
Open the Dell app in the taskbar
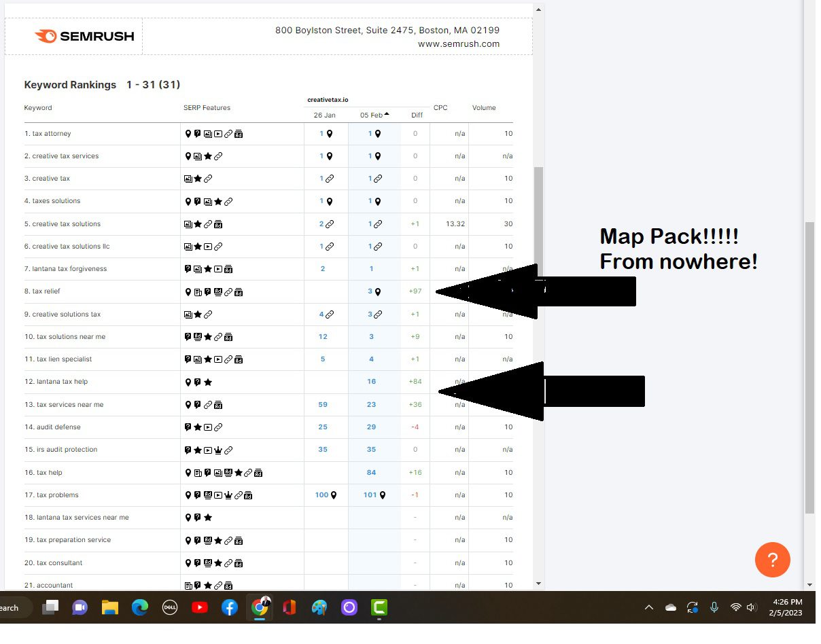pos(170,607)
